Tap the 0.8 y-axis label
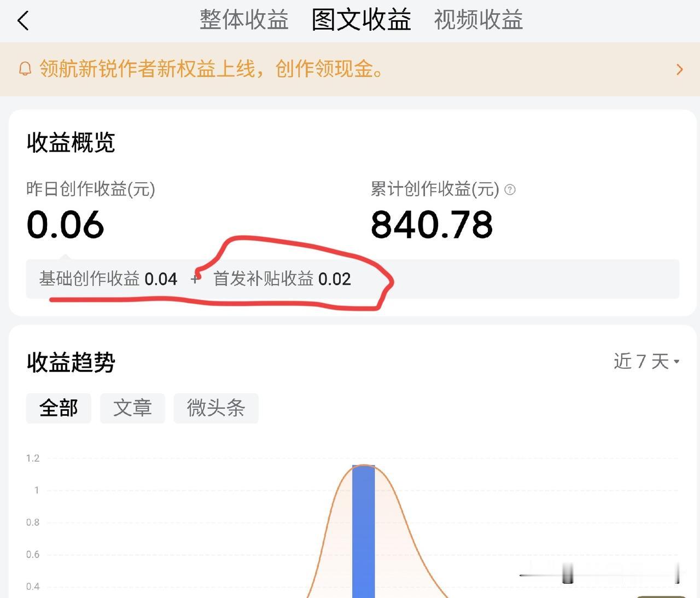The width and height of the screenshot is (700, 598). point(33,522)
